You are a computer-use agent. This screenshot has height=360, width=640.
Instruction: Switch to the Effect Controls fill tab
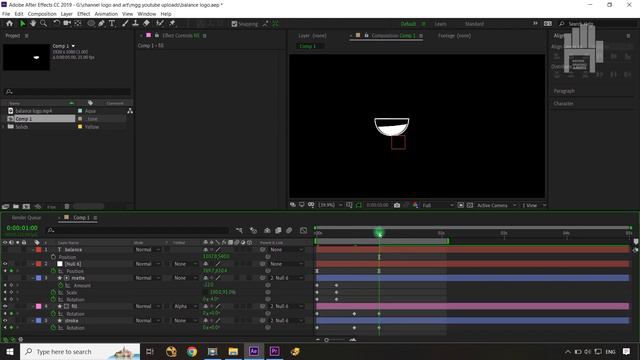pos(181,36)
